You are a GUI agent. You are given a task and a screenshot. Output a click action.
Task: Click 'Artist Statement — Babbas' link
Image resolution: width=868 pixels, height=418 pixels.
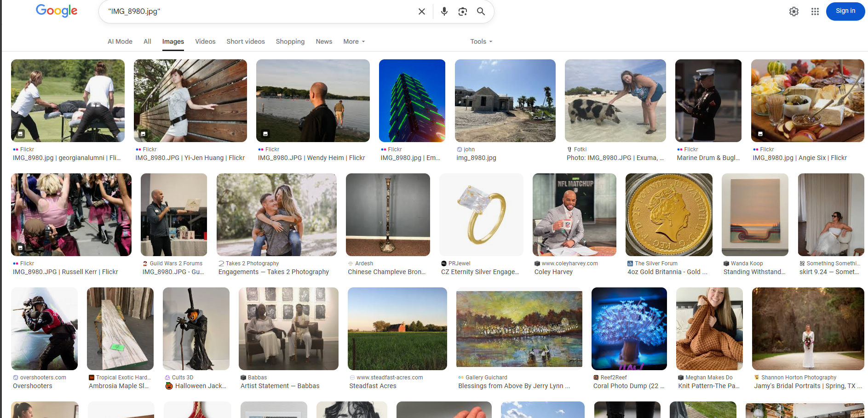pyautogui.click(x=280, y=386)
